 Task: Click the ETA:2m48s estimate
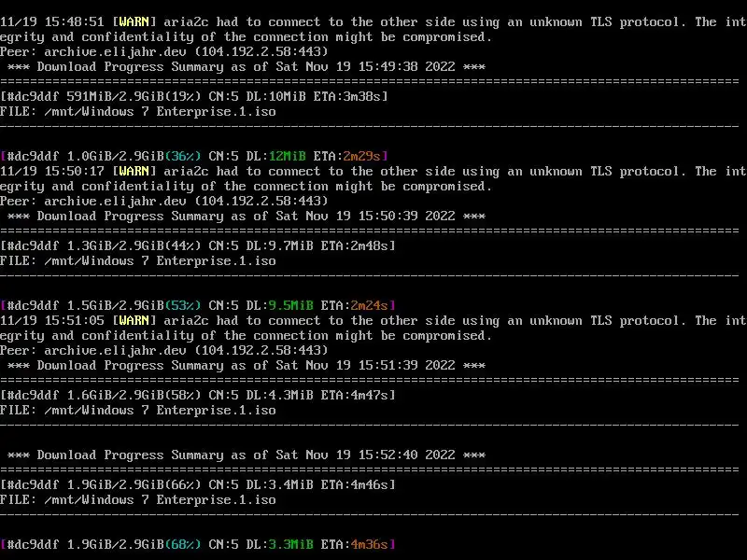pyautogui.click(x=355, y=245)
